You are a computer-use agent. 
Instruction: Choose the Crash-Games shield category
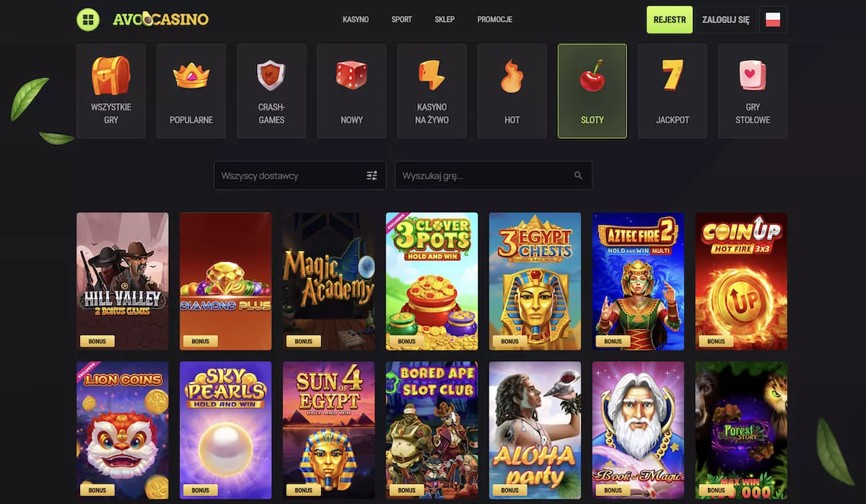click(271, 91)
